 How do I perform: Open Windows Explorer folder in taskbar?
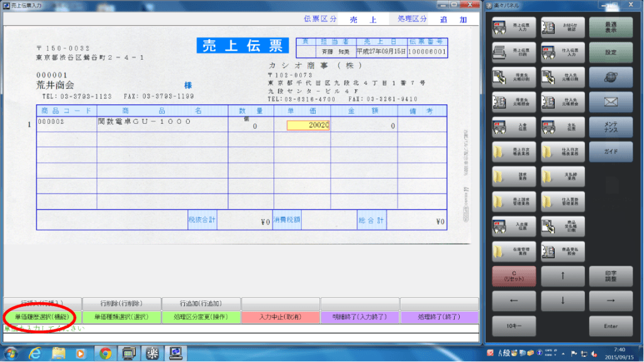tap(58, 353)
